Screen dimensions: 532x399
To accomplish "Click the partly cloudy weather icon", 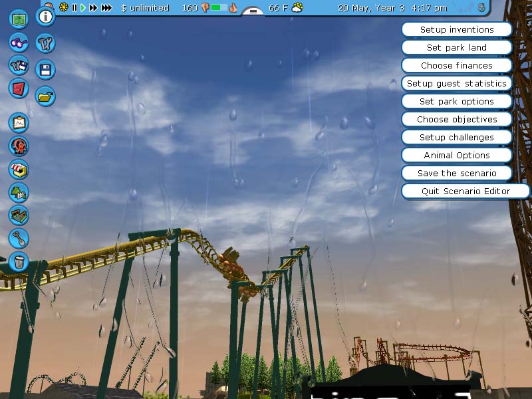I will tap(297, 7).
